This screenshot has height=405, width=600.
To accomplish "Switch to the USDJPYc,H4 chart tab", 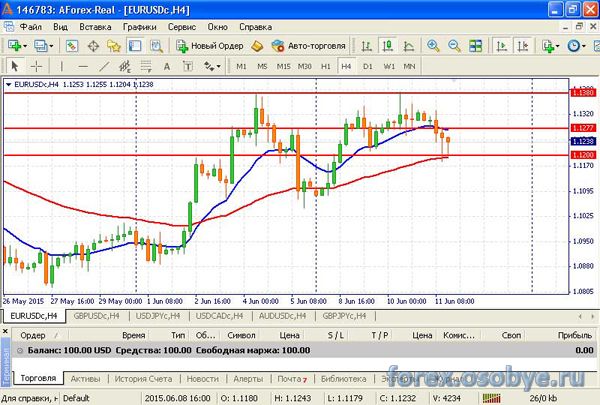I will click(158, 316).
